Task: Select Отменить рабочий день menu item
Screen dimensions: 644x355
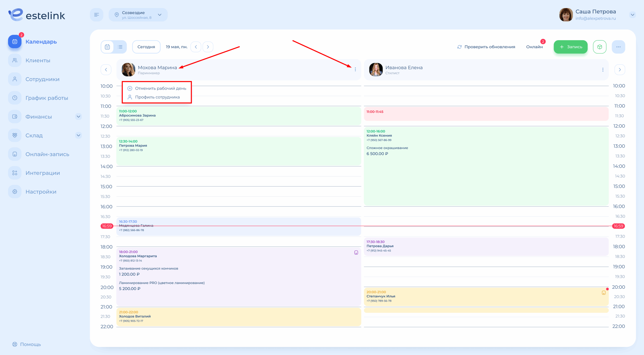Action: [x=157, y=88]
